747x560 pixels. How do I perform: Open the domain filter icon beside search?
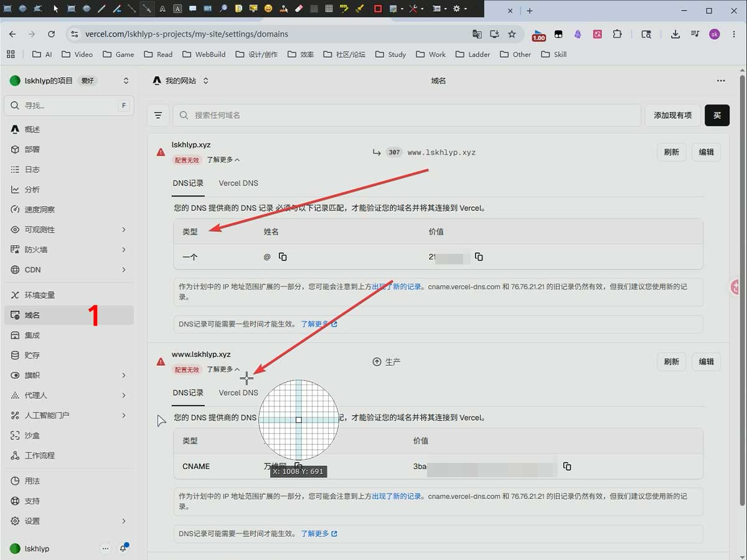[x=158, y=115]
